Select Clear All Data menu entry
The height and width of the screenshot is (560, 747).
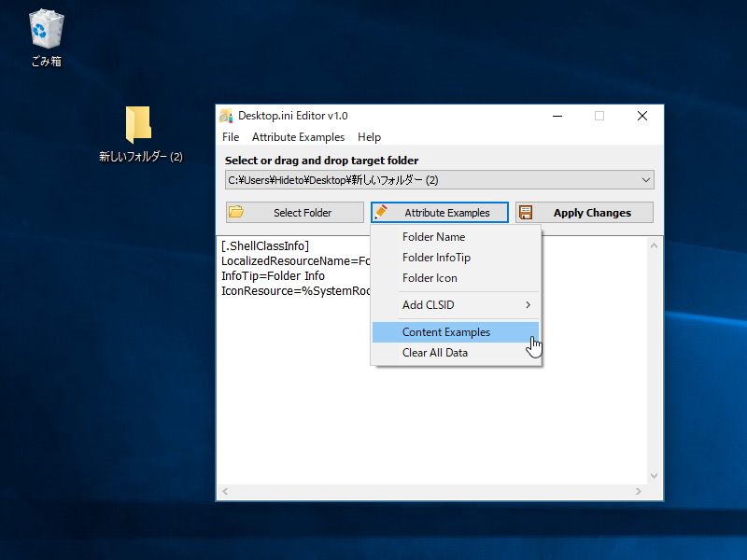pos(456,353)
